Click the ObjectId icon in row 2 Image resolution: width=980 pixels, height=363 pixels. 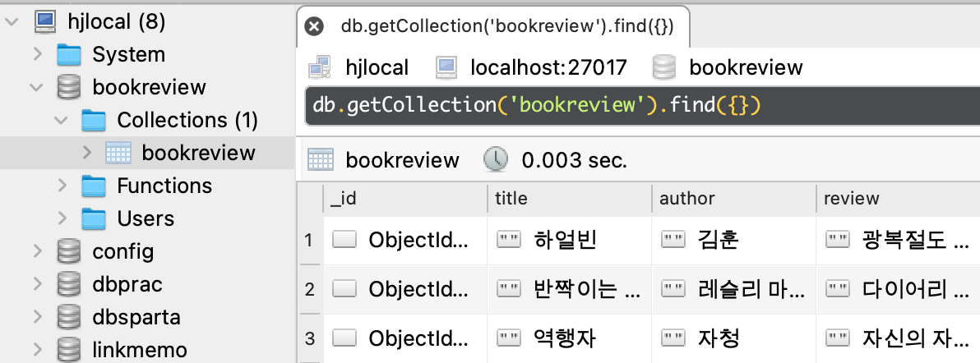coord(344,288)
